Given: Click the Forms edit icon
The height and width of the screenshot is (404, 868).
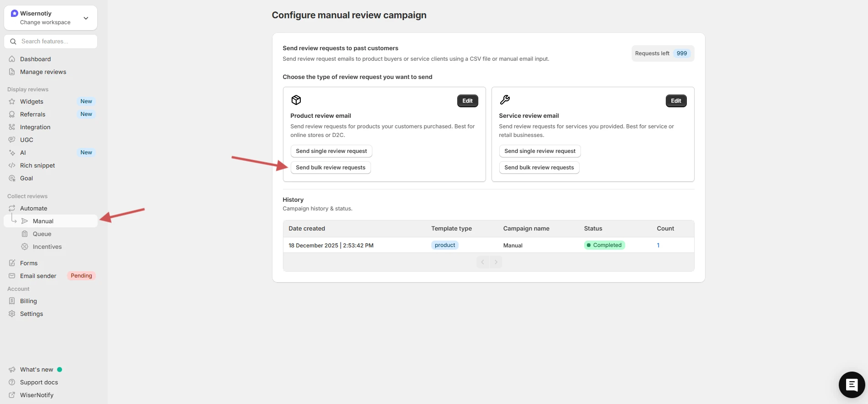Looking at the screenshot, I should (x=12, y=263).
